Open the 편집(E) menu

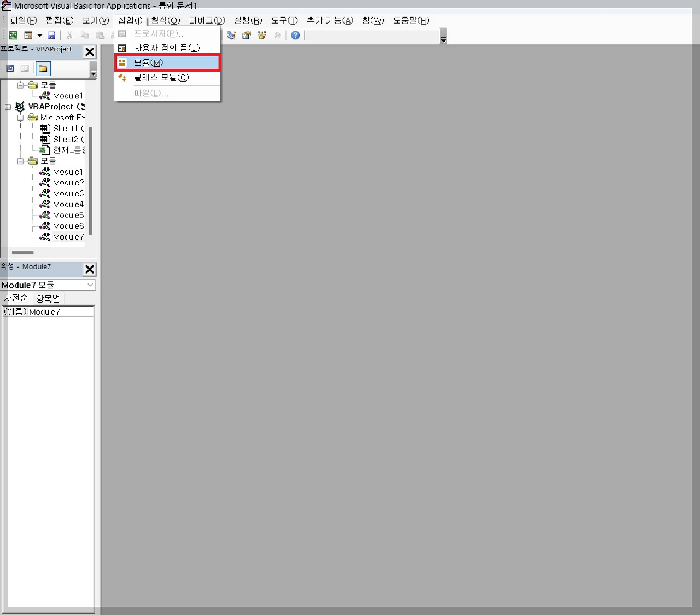[x=60, y=20]
